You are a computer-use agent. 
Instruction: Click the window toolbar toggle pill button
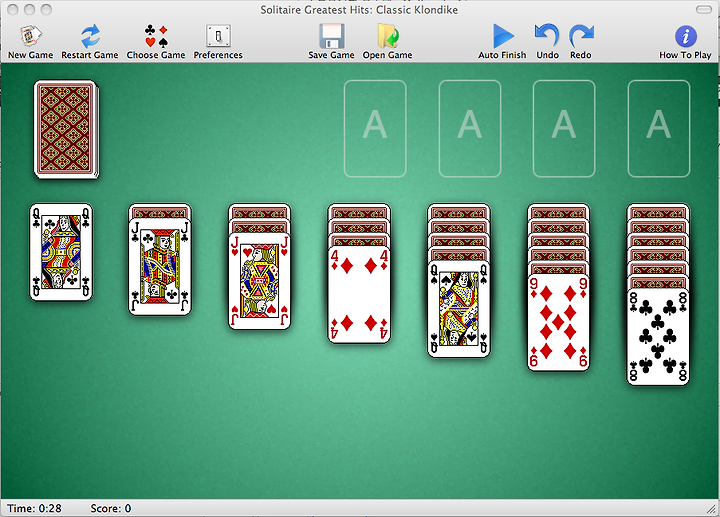tap(703, 10)
